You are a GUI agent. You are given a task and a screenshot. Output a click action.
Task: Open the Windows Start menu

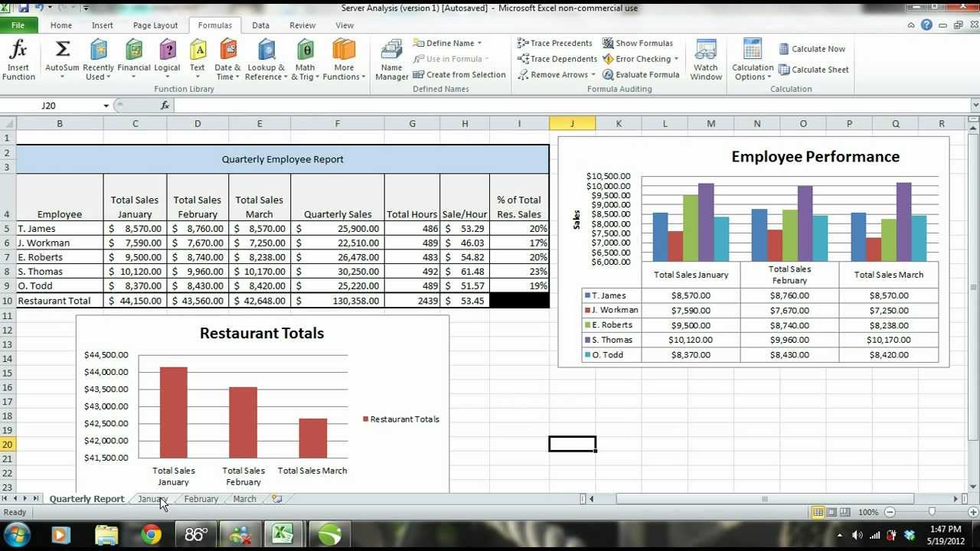[17, 534]
